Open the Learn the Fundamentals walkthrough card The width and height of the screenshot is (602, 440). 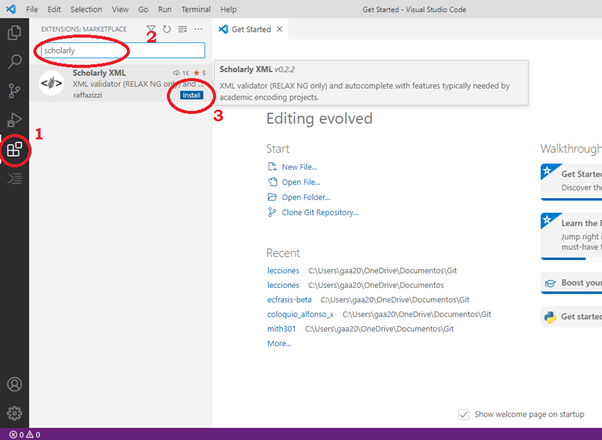[x=571, y=235]
